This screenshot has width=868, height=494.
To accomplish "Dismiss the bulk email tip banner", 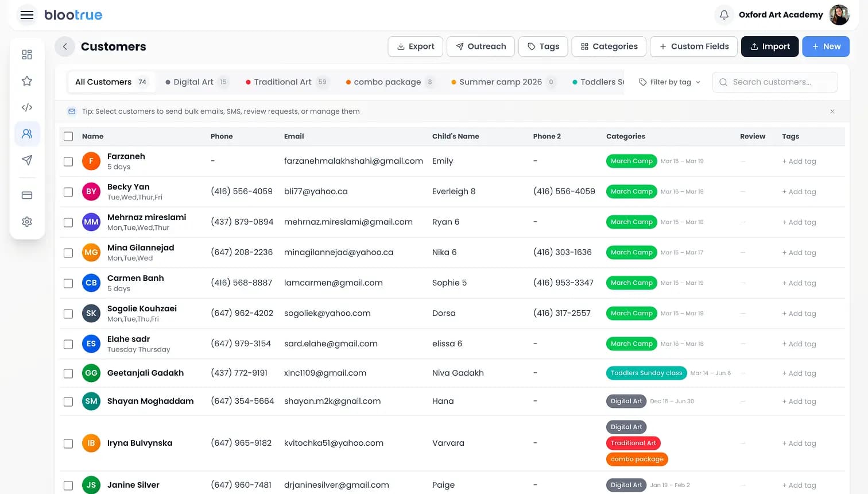I will coord(832,111).
